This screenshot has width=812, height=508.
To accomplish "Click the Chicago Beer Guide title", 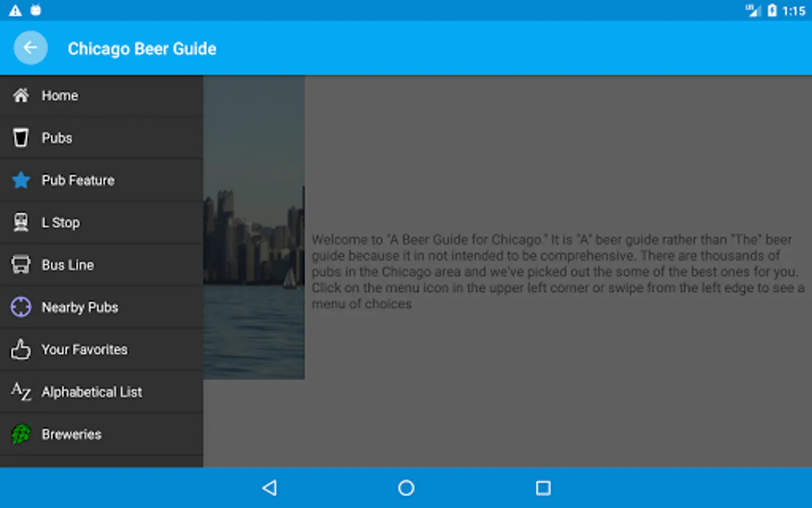I will (142, 49).
